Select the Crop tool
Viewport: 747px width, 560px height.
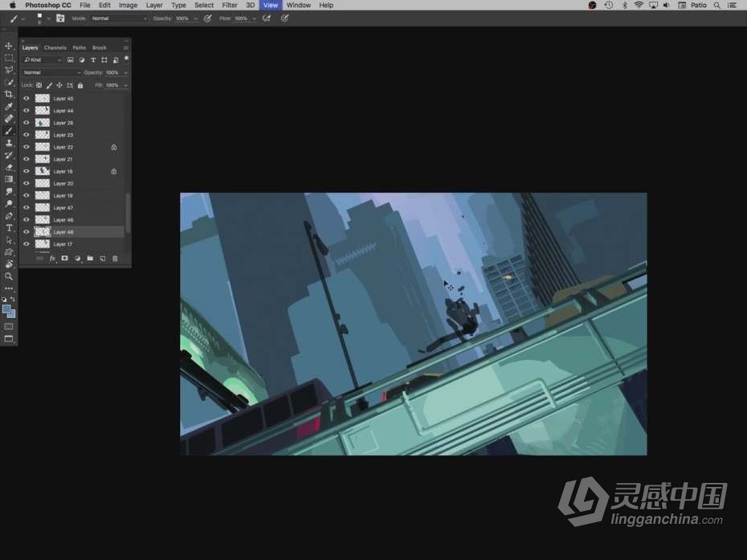click(9, 94)
